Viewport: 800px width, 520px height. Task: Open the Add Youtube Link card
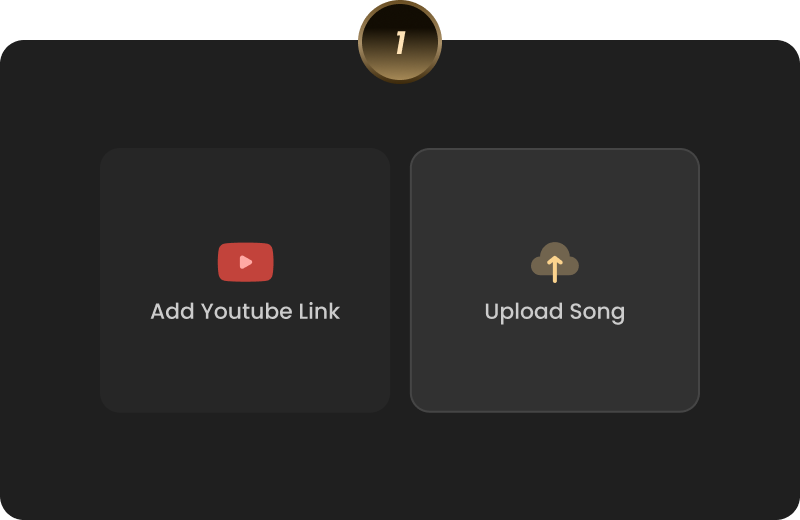245,280
